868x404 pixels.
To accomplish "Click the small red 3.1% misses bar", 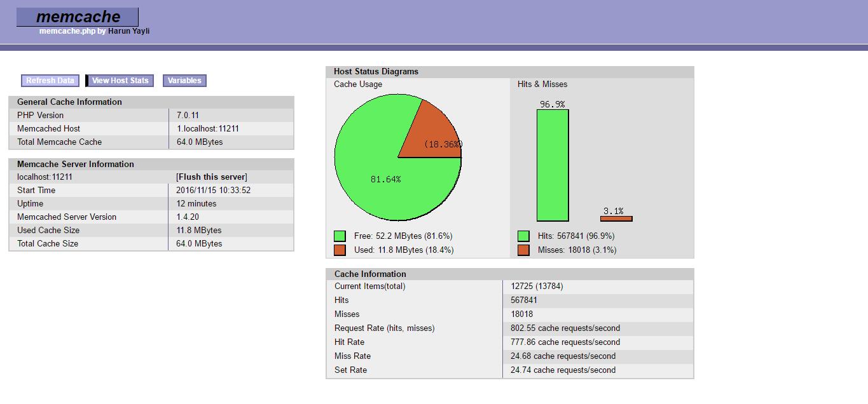I will [616, 219].
